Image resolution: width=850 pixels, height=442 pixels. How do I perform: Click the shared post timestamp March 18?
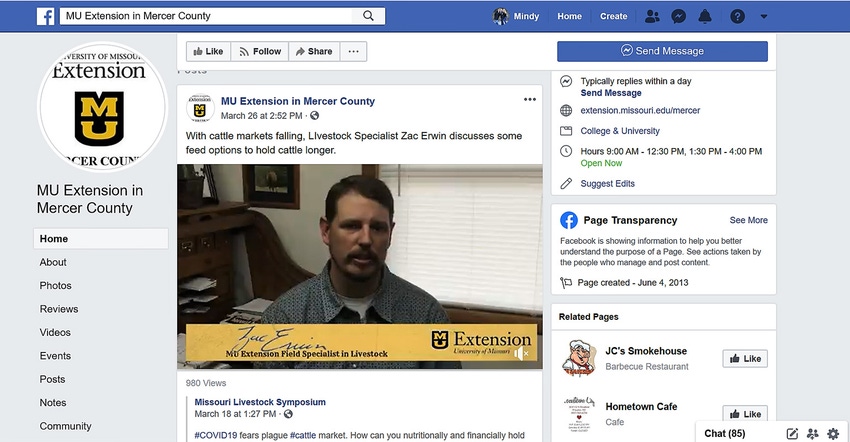tap(235, 414)
